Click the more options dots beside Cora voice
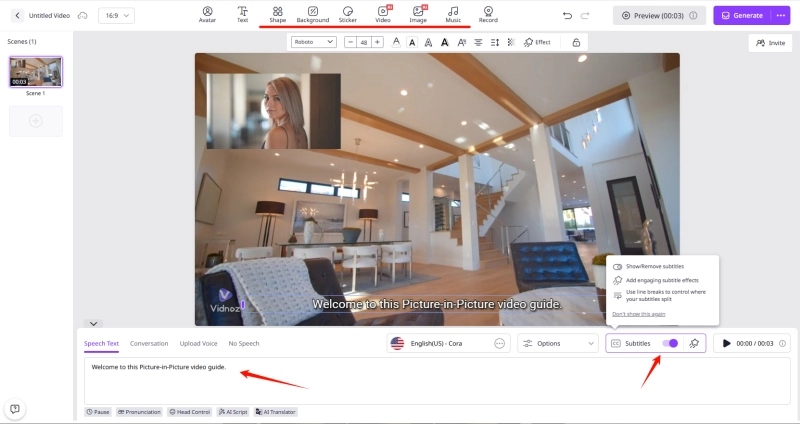 (499, 343)
